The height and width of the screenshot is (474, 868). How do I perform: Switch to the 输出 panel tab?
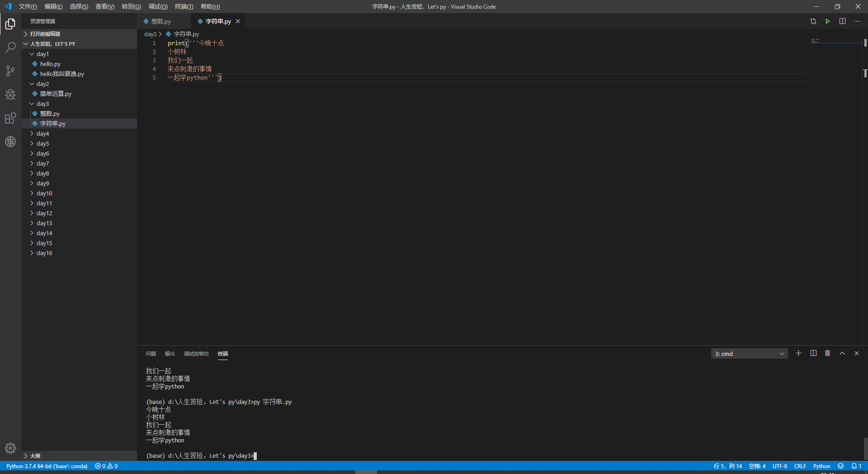(x=170, y=354)
